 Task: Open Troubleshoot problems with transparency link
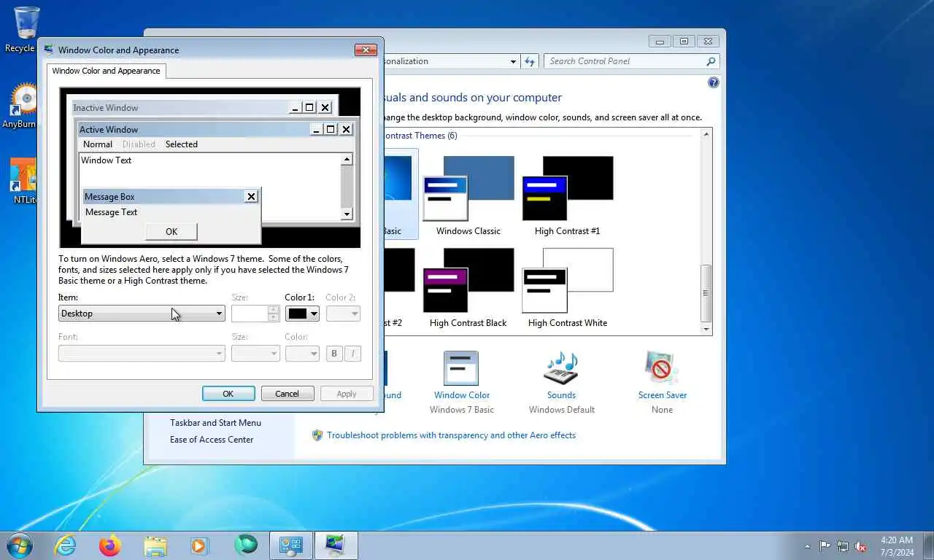coord(451,435)
